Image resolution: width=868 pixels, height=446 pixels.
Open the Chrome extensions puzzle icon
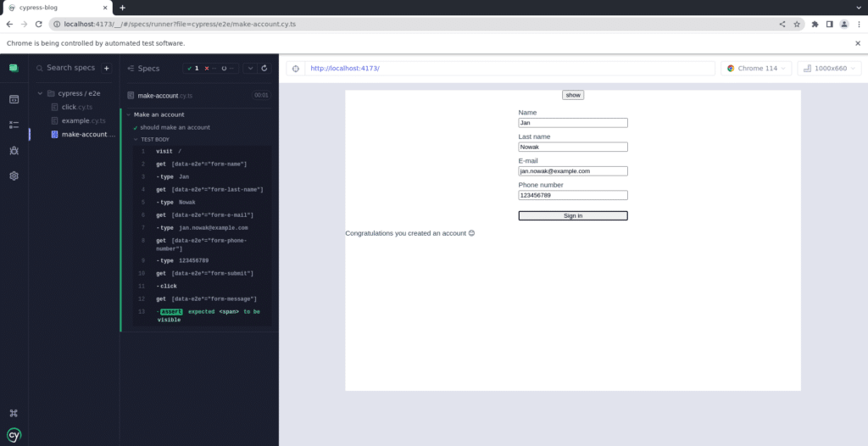[815, 25]
